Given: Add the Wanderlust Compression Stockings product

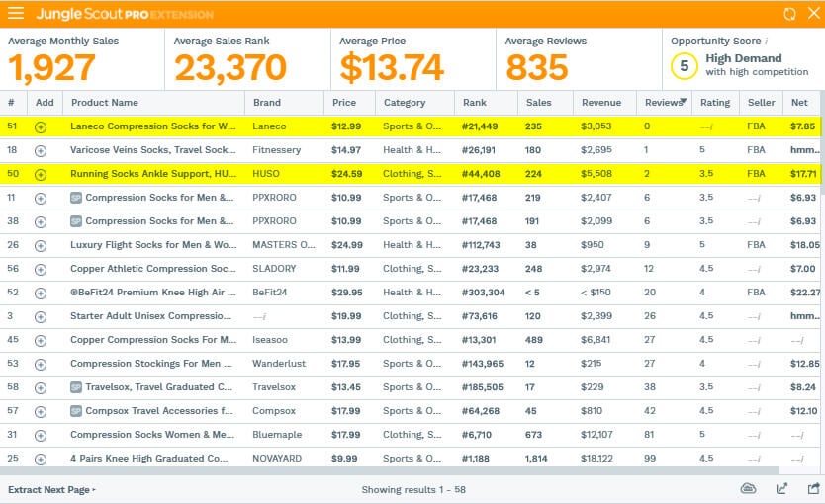Looking at the screenshot, I should 41,365.
